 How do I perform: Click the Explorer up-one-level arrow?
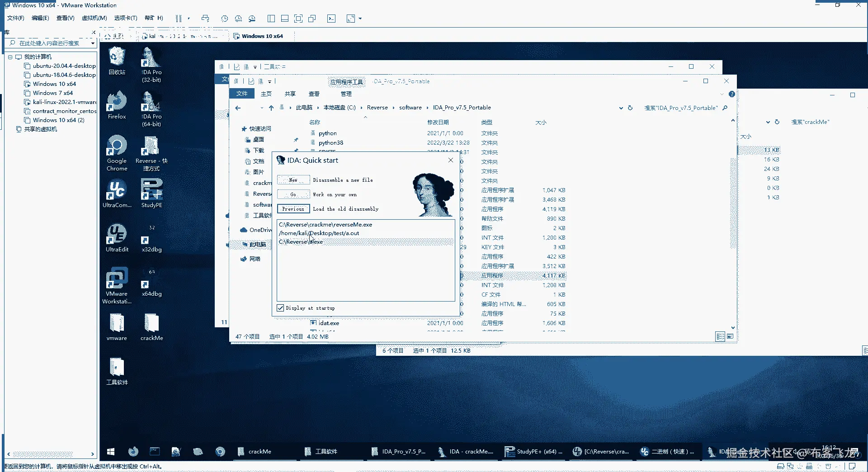coord(271,108)
